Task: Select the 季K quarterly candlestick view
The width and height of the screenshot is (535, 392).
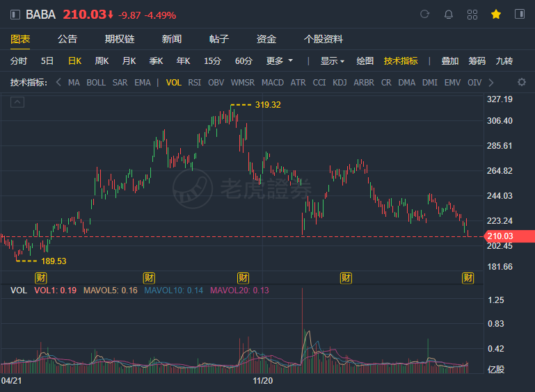Action: tap(156, 61)
